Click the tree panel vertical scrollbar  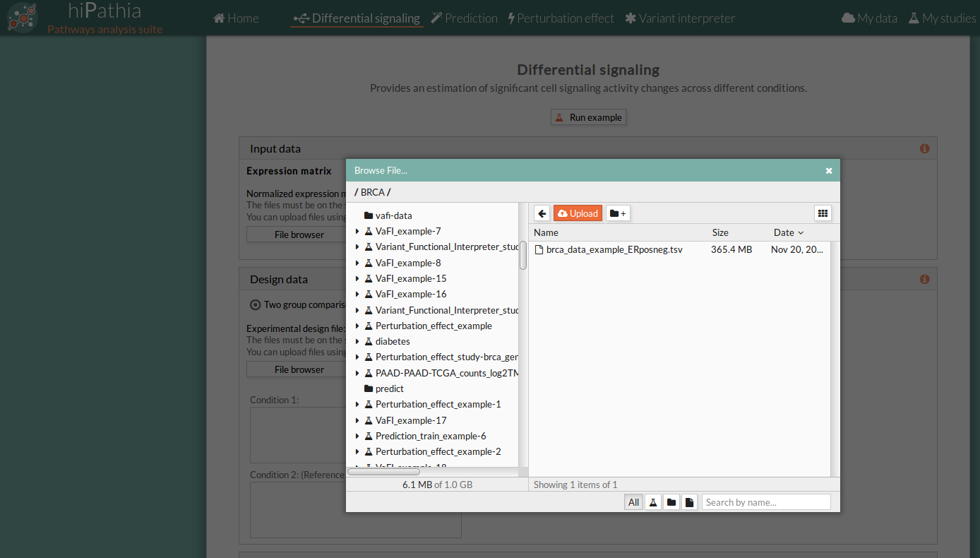coord(523,256)
